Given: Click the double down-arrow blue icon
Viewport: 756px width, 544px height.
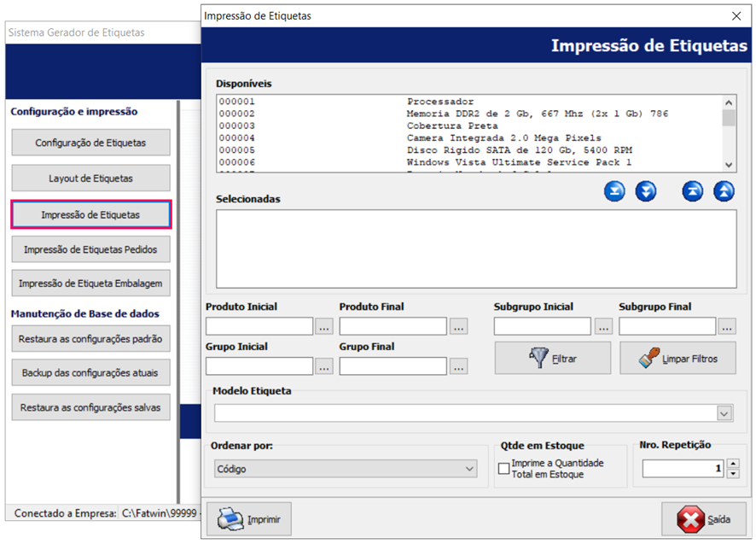Looking at the screenshot, I should point(646,191).
